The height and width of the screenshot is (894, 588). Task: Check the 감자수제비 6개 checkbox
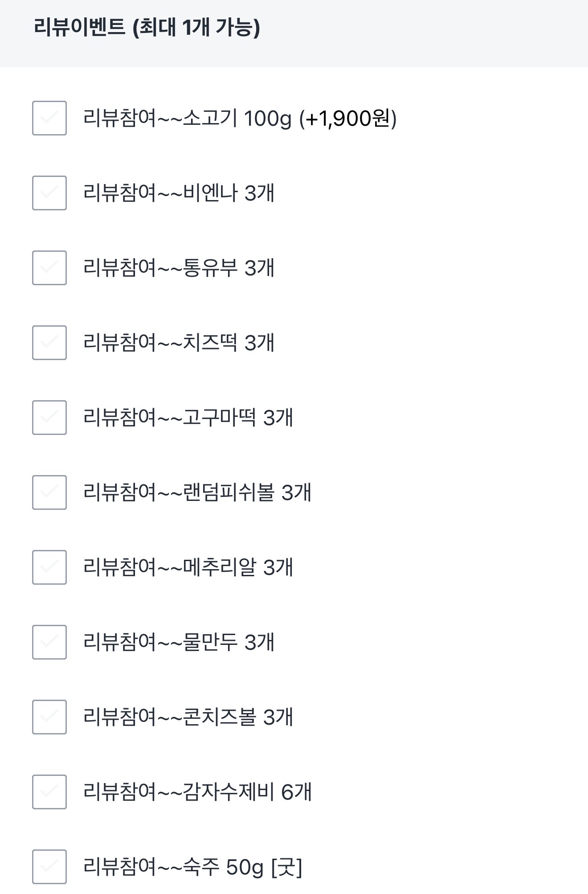pyautogui.click(x=49, y=792)
